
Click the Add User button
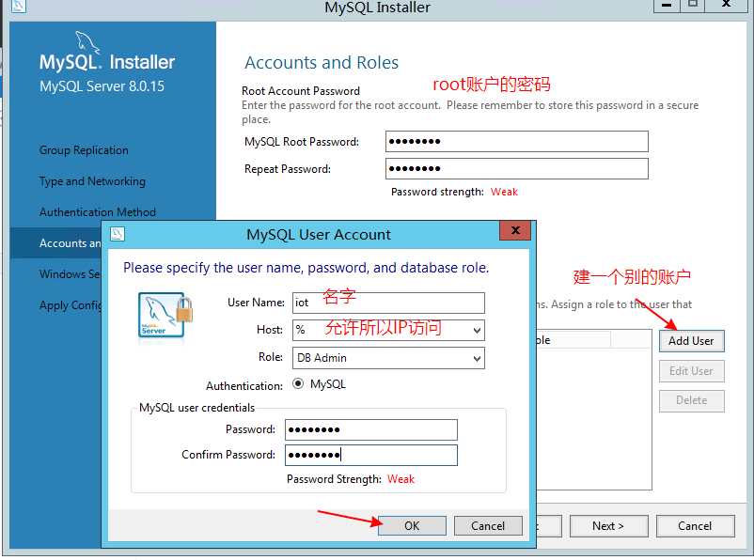click(x=692, y=341)
